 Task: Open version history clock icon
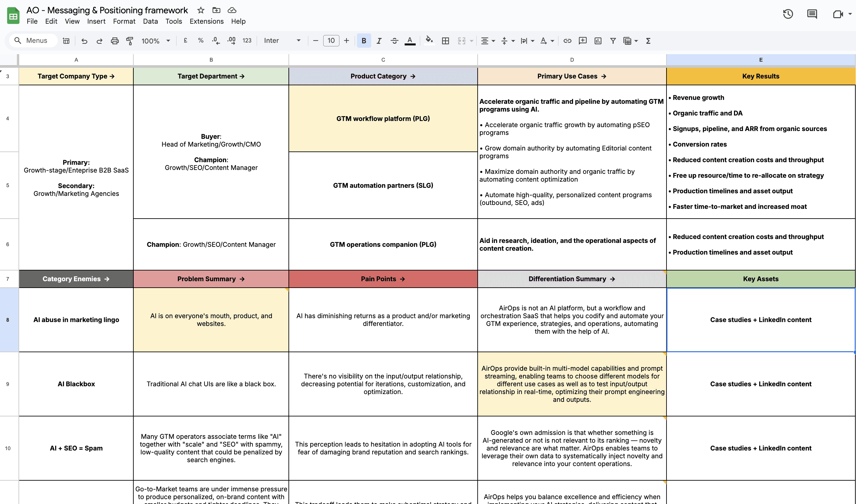point(788,14)
